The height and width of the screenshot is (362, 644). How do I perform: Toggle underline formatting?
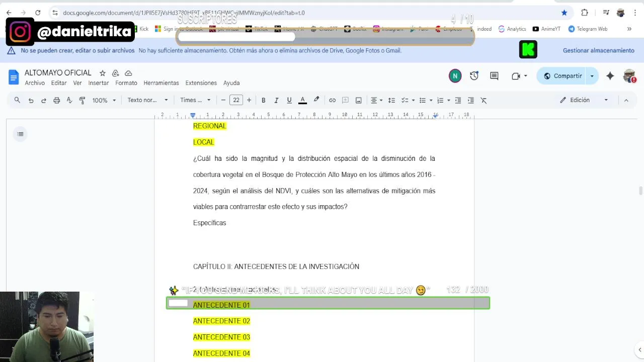[x=289, y=100]
